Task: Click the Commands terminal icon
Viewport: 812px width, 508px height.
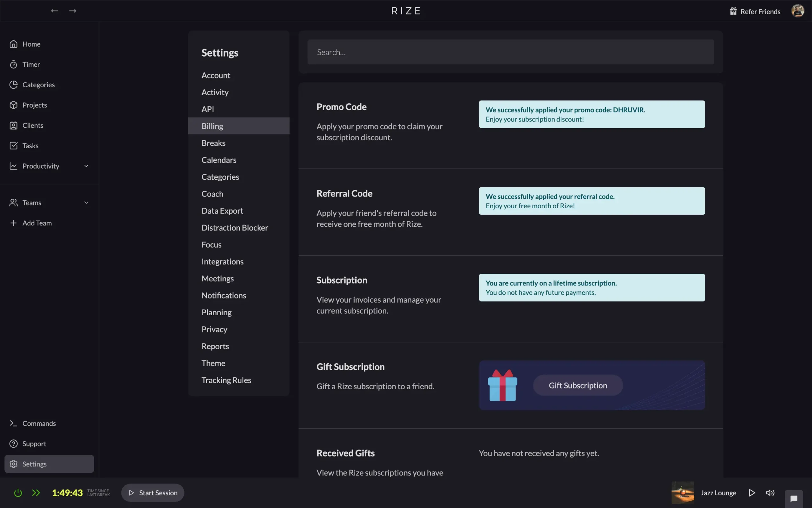Action: pyautogui.click(x=13, y=423)
